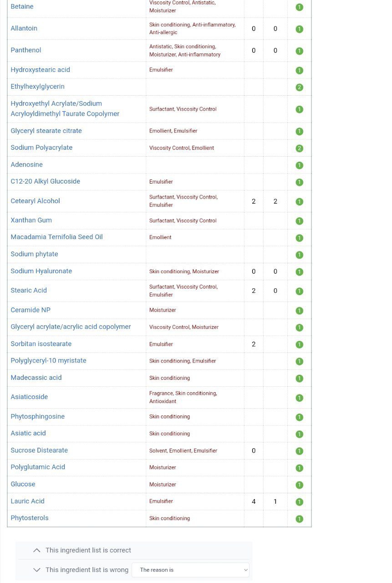Open the Madecassic acid ingredient
392x583 pixels.
click(36, 378)
